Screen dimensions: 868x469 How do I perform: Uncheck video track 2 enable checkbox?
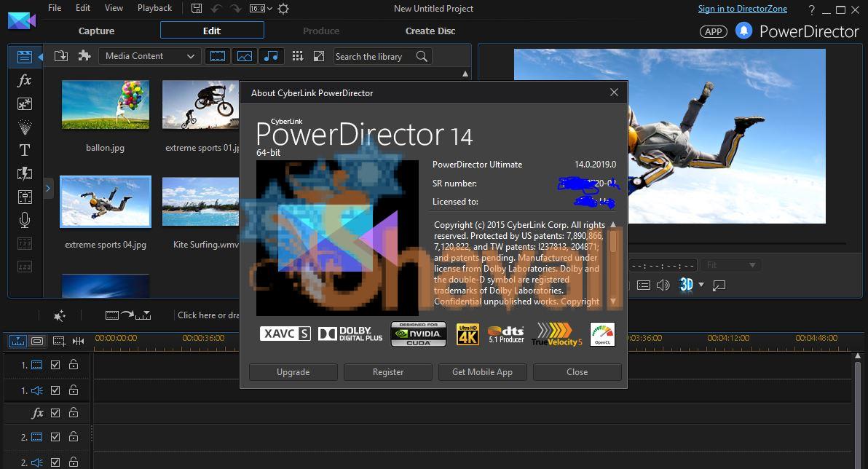click(55, 437)
